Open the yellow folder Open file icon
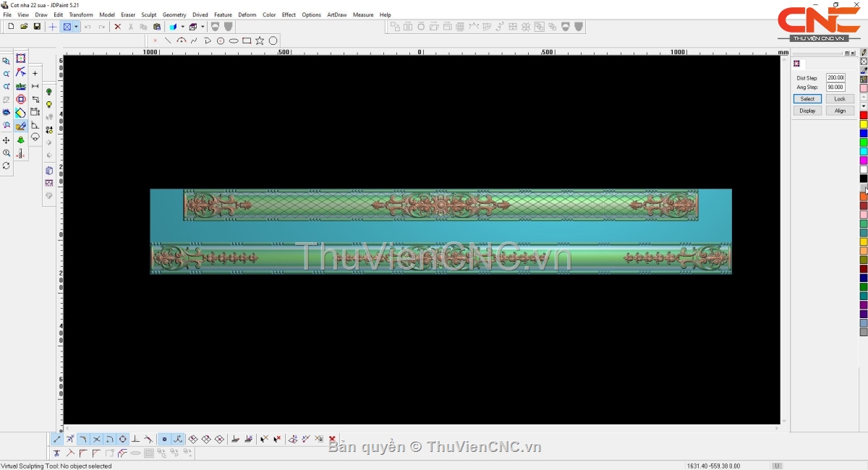The image size is (868, 470). (24, 27)
